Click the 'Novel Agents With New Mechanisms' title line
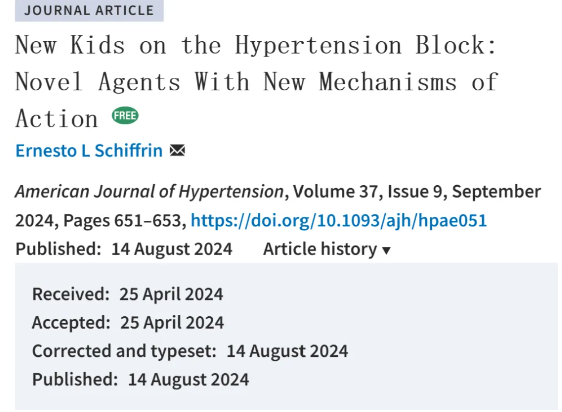The image size is (562, 412). pyautogui.click(x=236, y=82)
